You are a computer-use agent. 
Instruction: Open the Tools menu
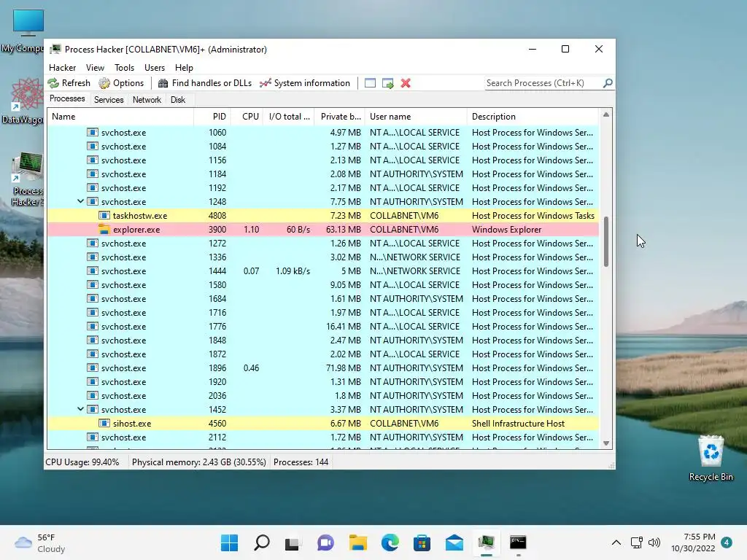point(124,68)
